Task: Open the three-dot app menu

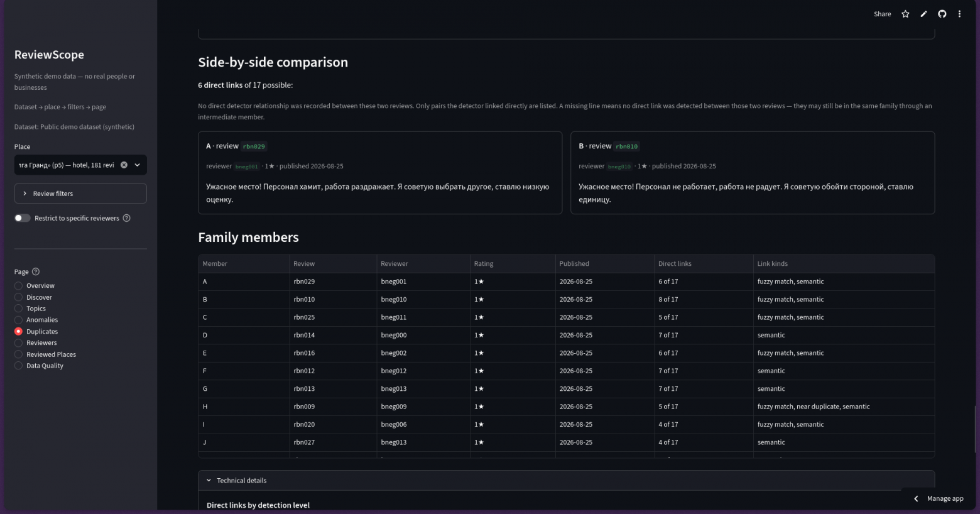Action: click(959, 14)
